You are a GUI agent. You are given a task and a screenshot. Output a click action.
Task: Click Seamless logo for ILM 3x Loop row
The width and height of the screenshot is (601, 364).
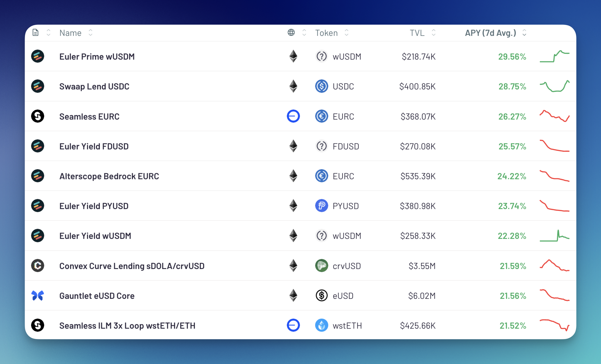38,325
